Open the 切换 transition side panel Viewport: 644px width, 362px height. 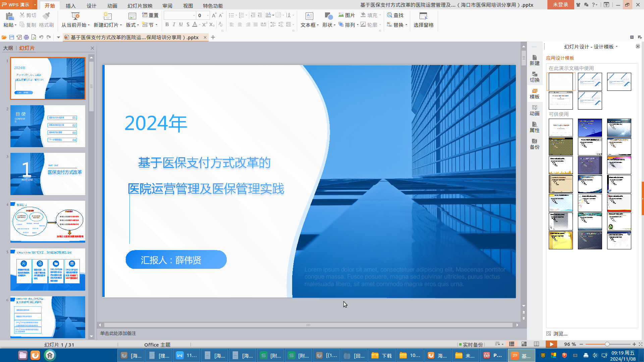[x=534, y=76]
